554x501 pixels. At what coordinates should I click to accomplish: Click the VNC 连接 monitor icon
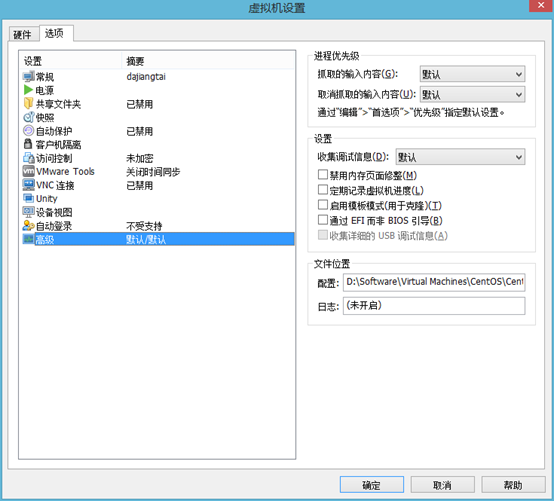(28, 185)
